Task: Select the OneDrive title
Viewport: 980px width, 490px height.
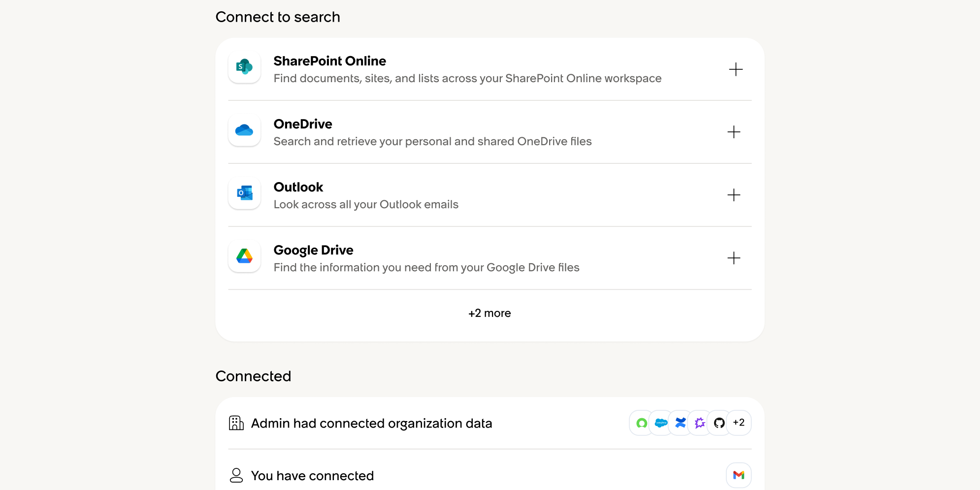Action: click(303, 124)
